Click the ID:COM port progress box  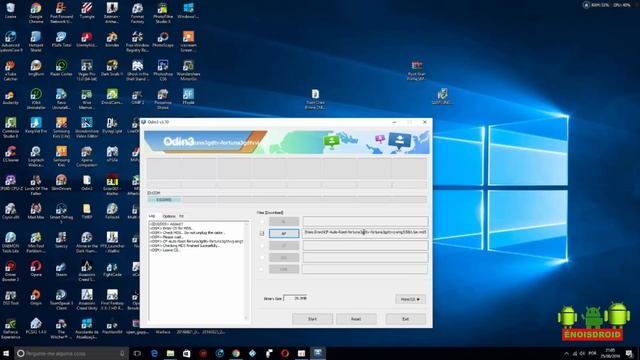(x=164, y=200)
